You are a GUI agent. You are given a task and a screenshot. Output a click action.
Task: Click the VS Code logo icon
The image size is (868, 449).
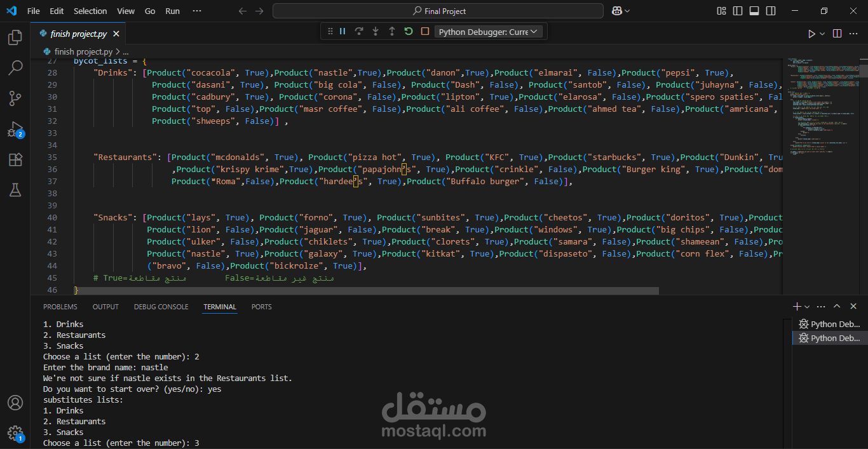[11, 11]
